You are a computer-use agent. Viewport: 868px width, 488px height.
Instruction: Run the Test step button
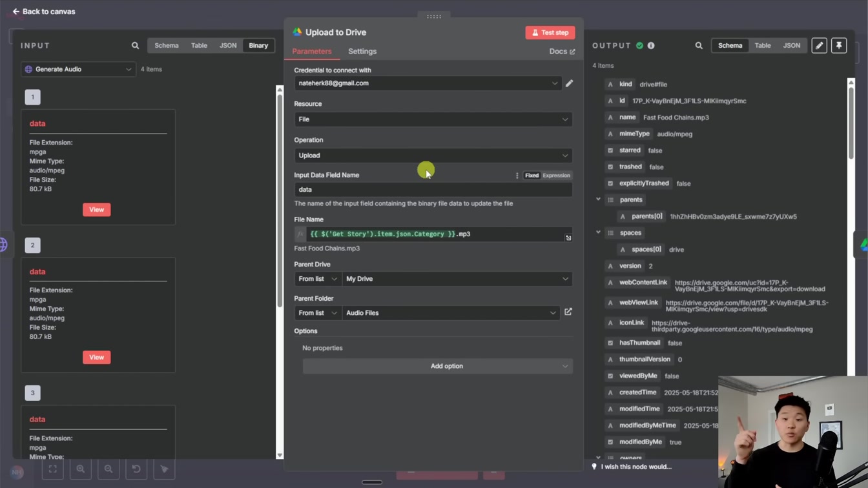(x=550, y=32)
